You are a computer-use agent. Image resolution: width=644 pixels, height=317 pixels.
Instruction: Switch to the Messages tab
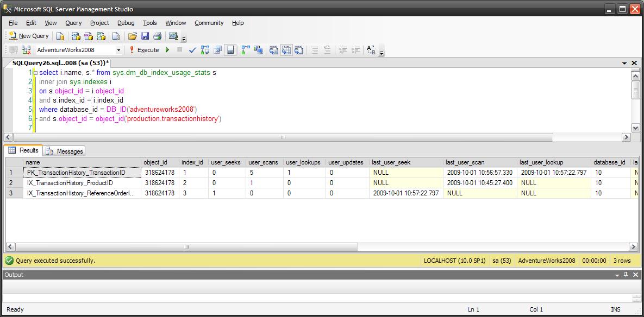65,151
